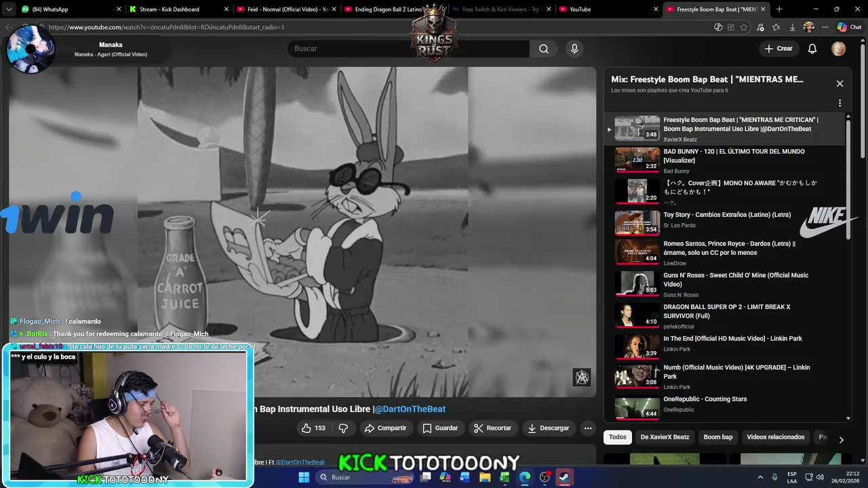This screenshot has height=488, width=868.
Task: Switch to the WhatsApp browser tab
Action: pos(69,9)
